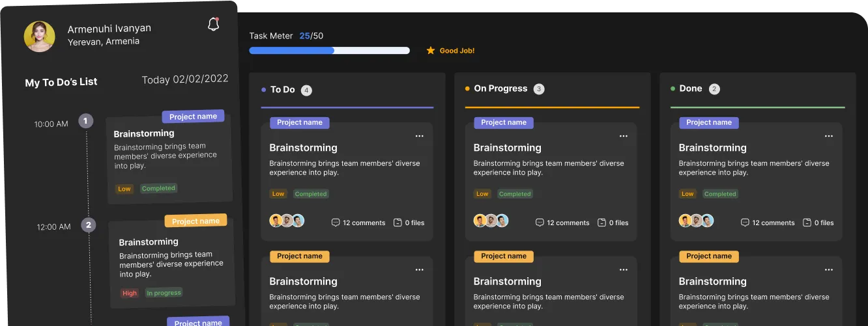Click the Low tag on the 10:00 AM task
This screenshot has width=868, height=326.
point(124,189)
